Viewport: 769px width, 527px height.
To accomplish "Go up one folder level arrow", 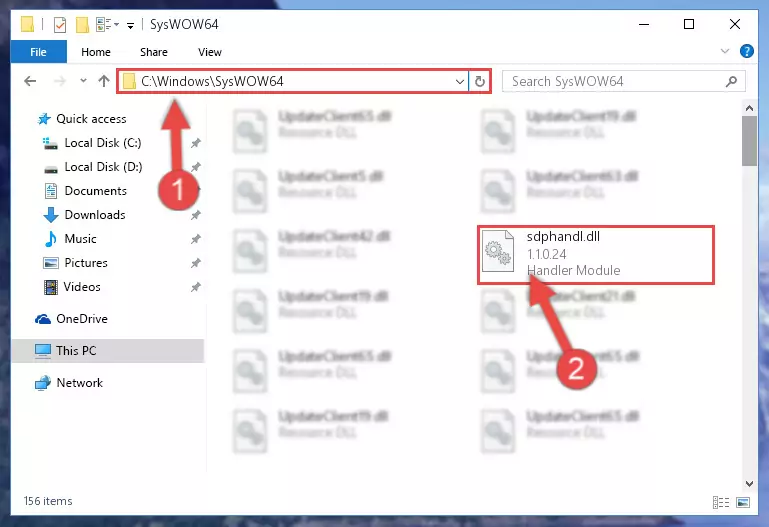I will point(103,81).
